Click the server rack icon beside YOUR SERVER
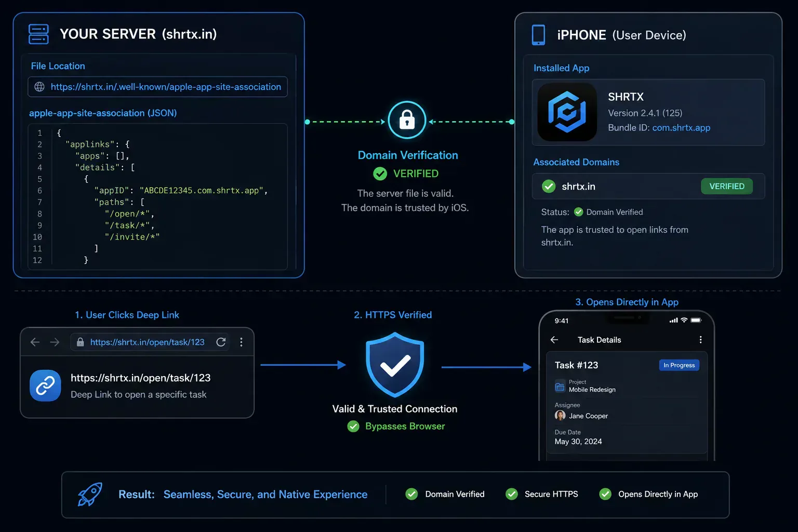The height and width of the screenshot is (532, 798). coord(38,34)
